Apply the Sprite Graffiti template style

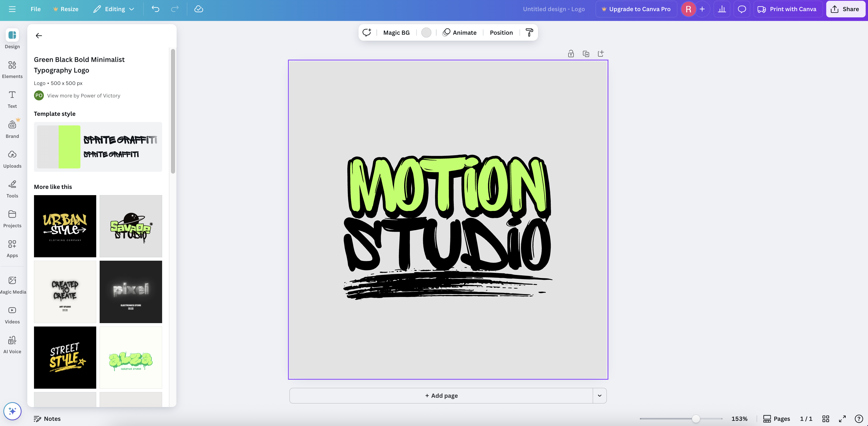98,147
